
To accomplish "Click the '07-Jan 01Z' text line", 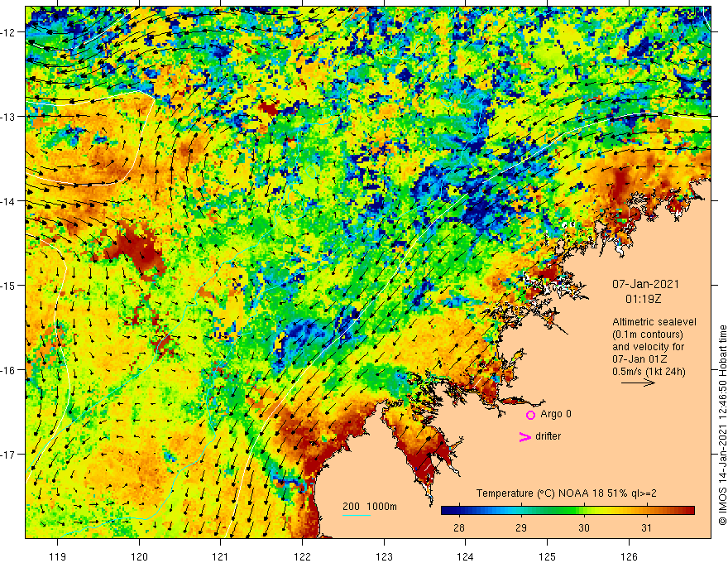I will [x=641, y=359].
